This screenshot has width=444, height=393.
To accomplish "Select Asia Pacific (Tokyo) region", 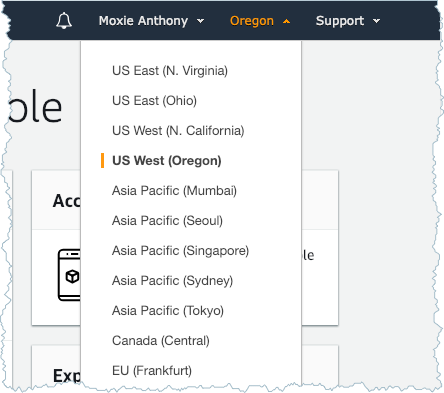I will [x=168, y=311].
